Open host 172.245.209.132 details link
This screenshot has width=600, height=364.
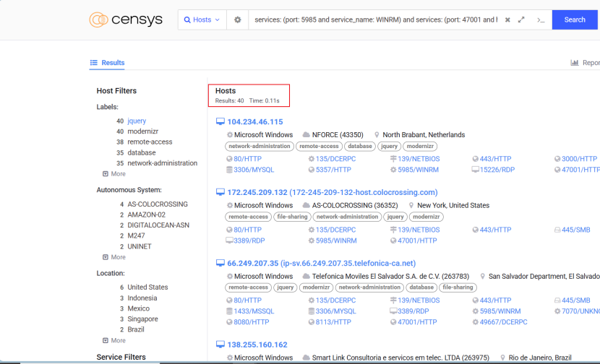pos(332,193)
